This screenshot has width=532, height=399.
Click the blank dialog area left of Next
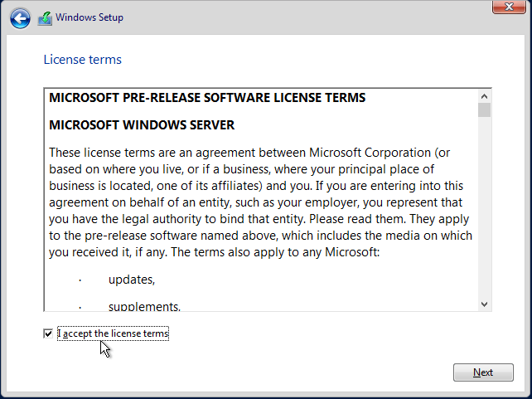coord(290,372)
